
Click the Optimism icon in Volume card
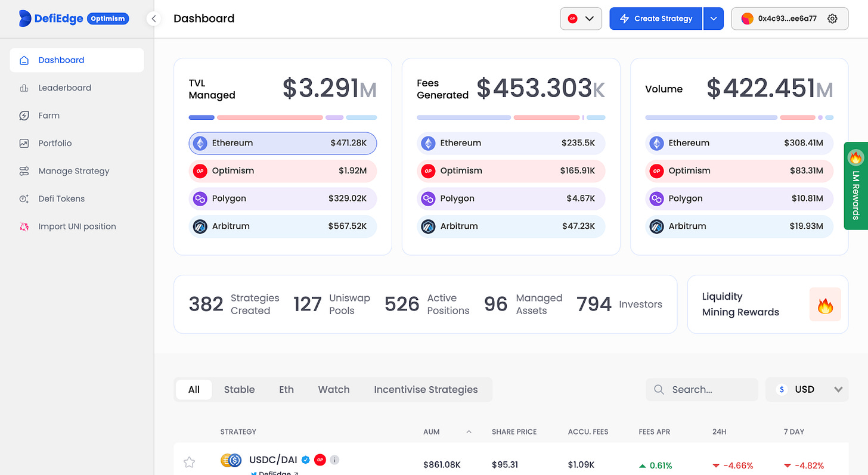point(656,171)
